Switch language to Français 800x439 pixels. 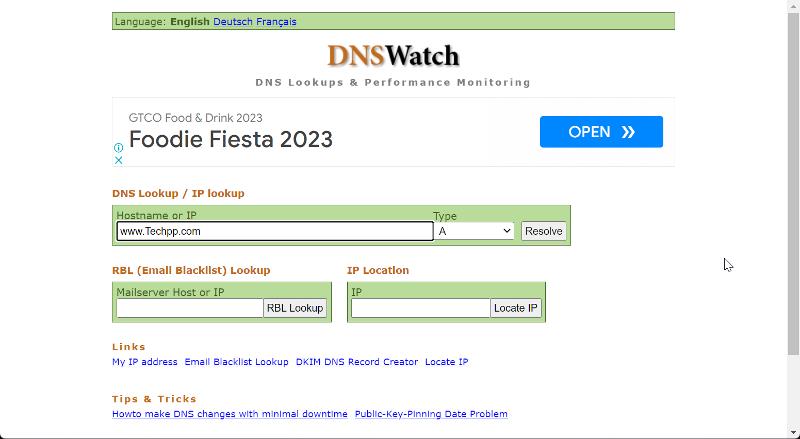[x=276, y=21]
